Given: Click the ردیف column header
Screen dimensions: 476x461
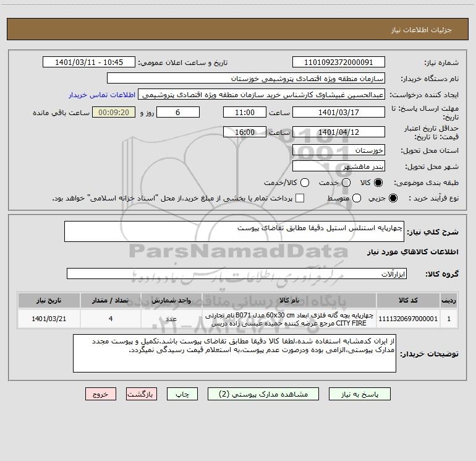Looking at the screenshot, I should 449,301.
